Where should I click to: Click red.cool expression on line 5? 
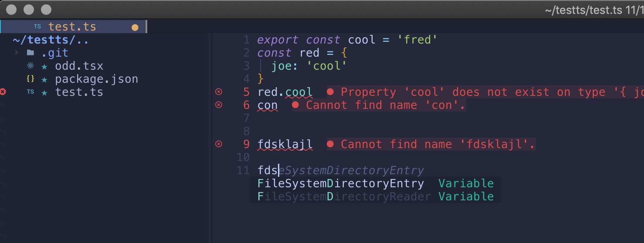pyautogui.click(x=285, y=92)
